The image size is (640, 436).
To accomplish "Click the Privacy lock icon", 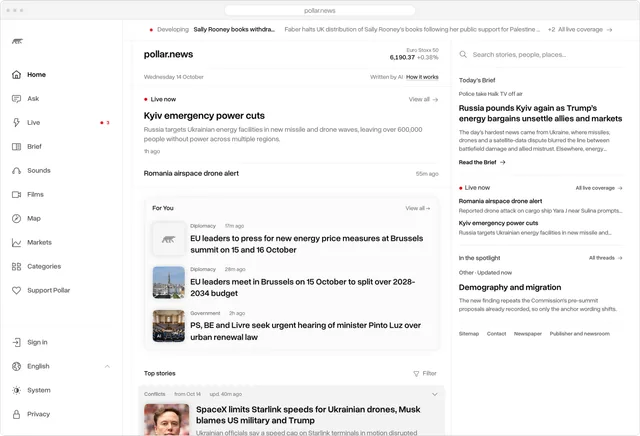I will [x=16, y=414].
